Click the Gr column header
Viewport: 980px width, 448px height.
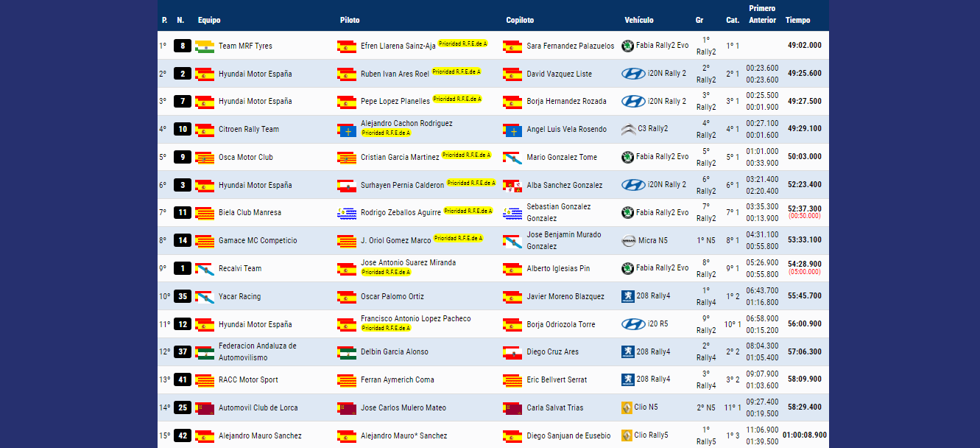coord(699,21)
